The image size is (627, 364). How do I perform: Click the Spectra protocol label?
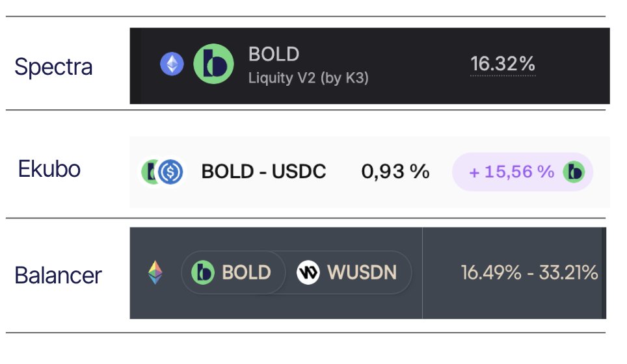[x=53, y=66]
